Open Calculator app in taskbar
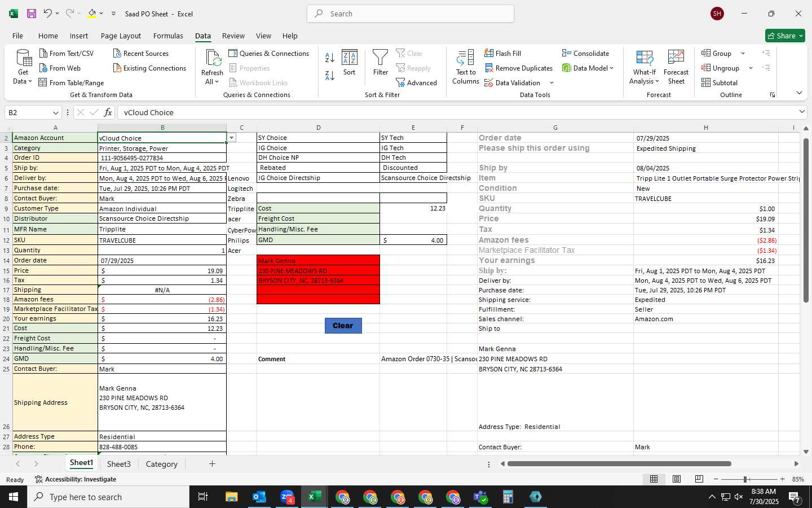 (508, 497)
